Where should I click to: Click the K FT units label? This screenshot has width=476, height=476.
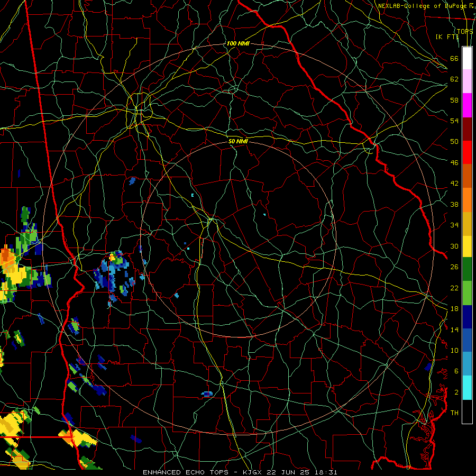click(x=447, y=37)
